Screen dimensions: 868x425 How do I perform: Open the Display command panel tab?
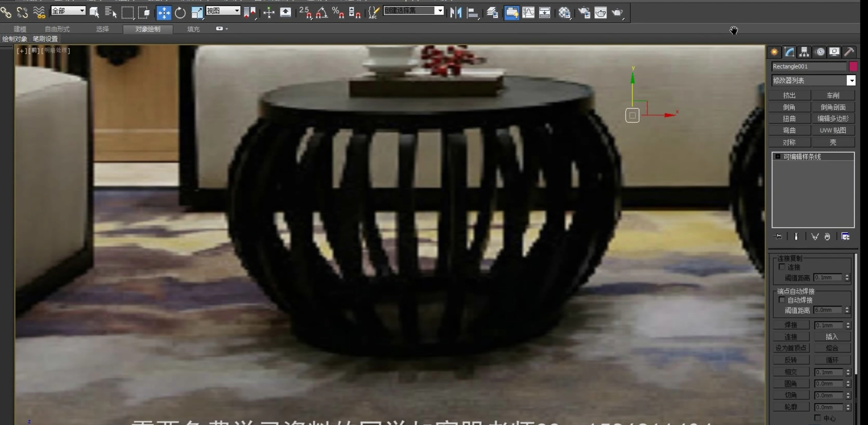pos(834,52)
